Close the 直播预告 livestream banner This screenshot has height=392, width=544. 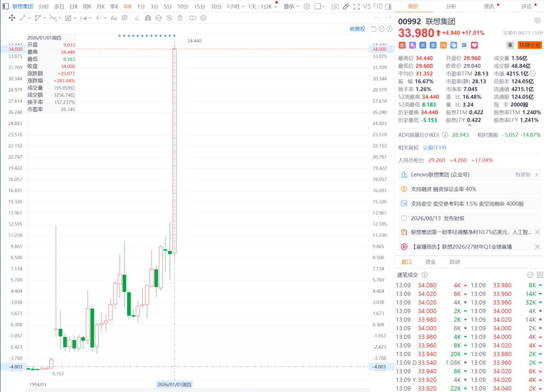537,247
